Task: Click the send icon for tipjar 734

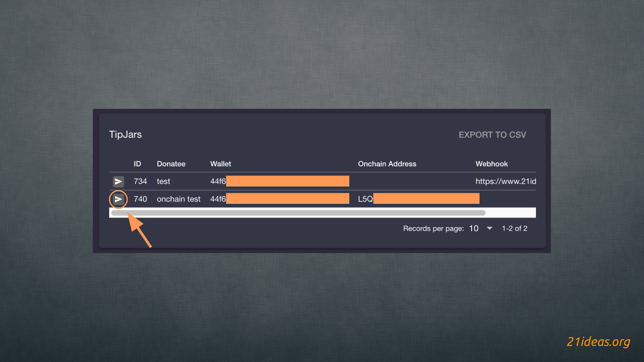Action: (118, 181)
